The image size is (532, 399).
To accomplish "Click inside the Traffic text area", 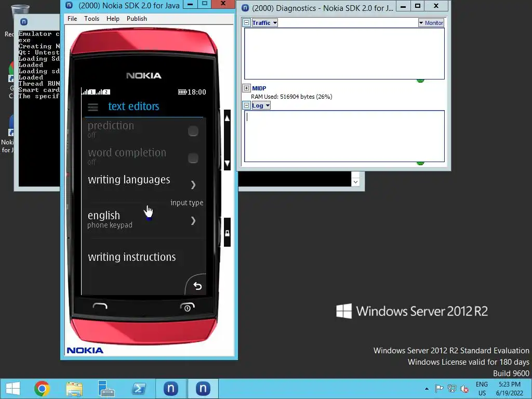I will coord(344,54).
